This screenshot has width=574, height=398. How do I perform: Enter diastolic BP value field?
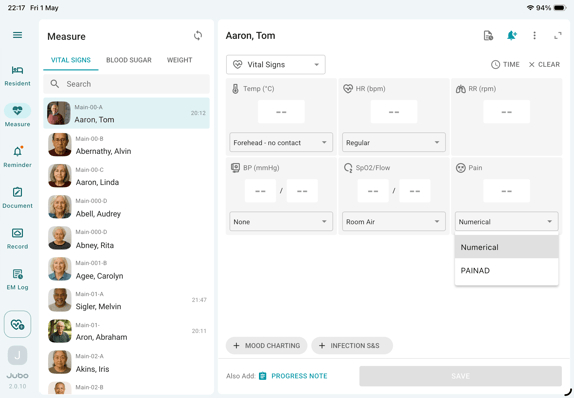[302, 191]
